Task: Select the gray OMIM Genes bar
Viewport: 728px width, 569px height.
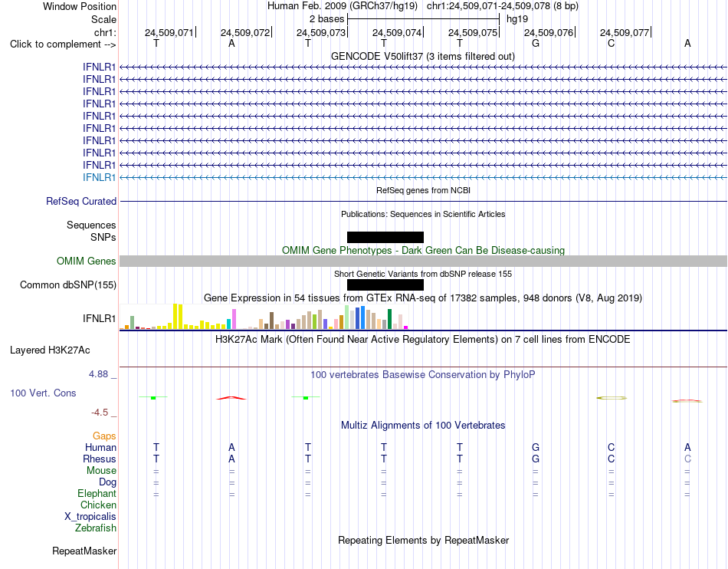Action: point(423,261)
